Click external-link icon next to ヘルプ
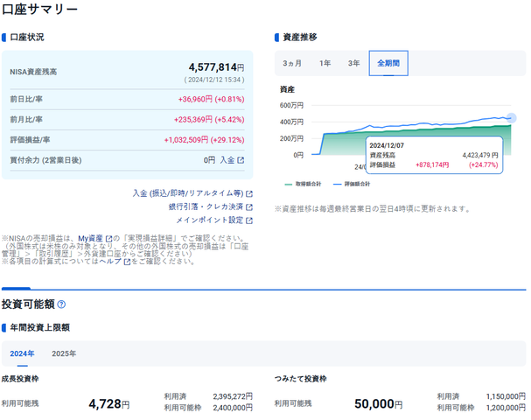Screen dimensions: 531x420 point(127,262)
